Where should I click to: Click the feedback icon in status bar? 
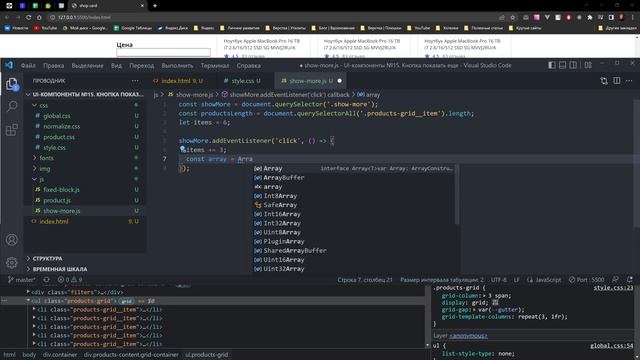[x=615, y=280]
